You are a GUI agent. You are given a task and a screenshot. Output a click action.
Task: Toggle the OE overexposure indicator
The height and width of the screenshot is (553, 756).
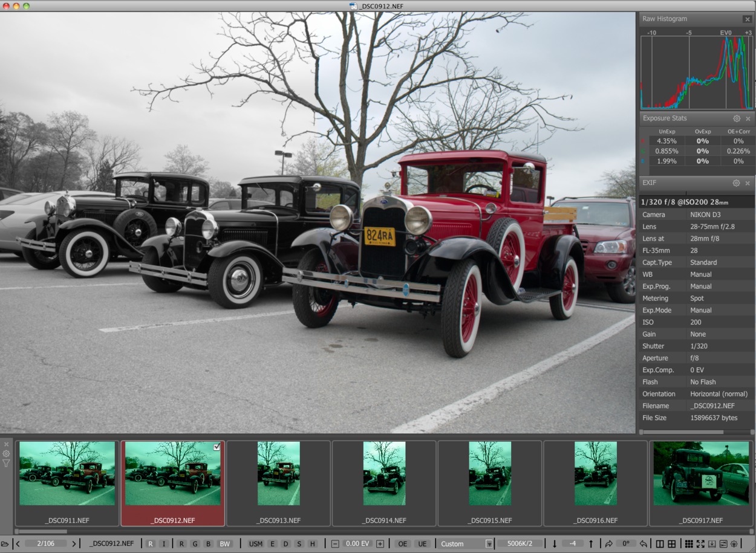(x=403, y=544)
